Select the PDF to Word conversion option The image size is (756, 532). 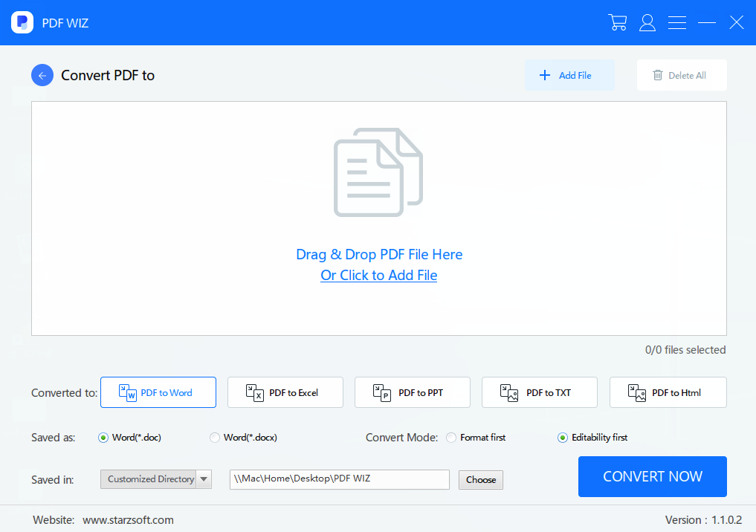coord(158,392)
